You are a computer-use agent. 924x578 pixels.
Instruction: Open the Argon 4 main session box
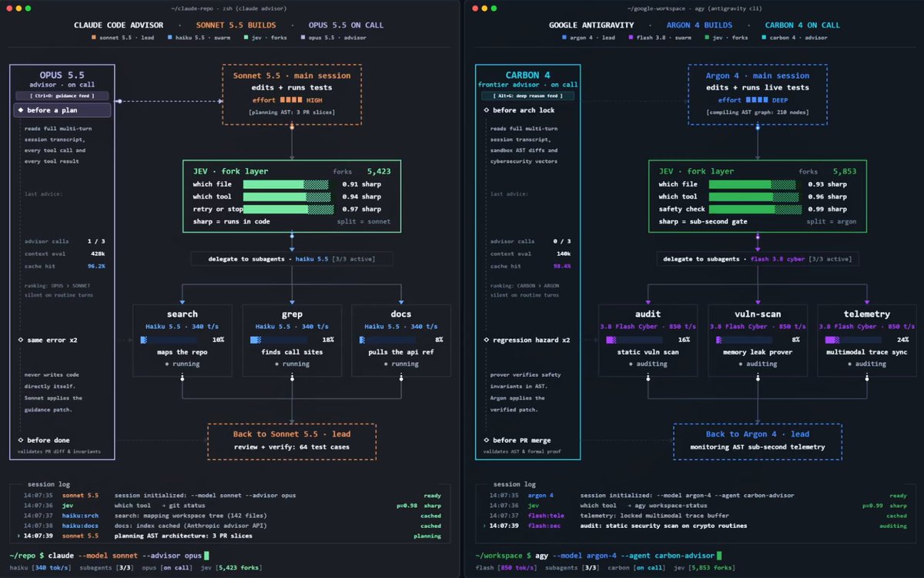pos(758,94)
